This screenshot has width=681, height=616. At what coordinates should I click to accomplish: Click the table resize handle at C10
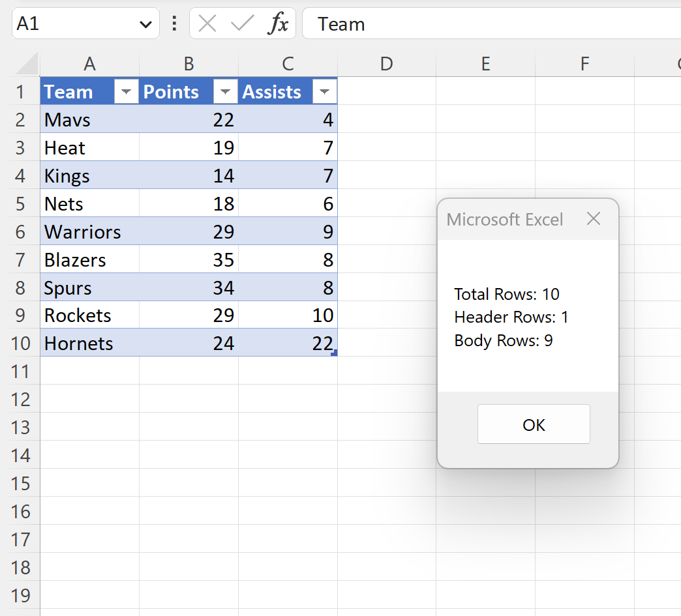tap(334, 353)
